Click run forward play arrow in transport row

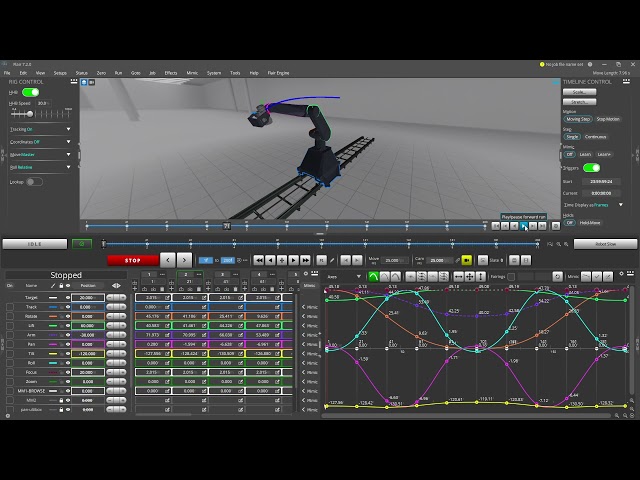(293, 260)
